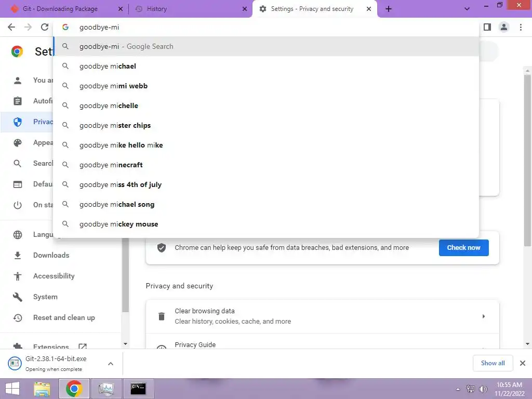Pick the goodbye michelle suggestion

267,105
